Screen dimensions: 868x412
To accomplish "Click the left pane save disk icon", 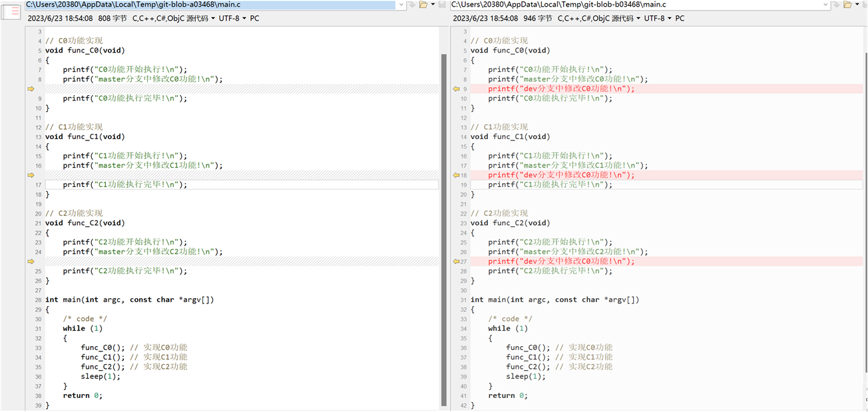I will tap(442, 5).
